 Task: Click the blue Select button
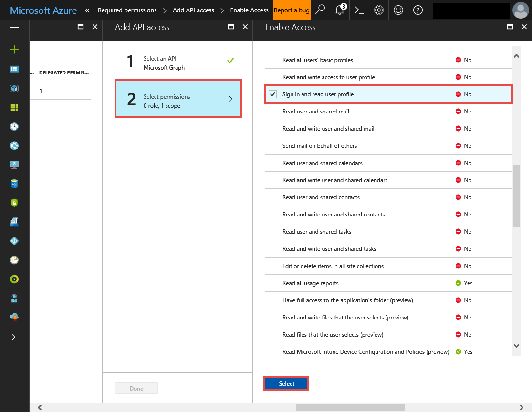(x=286, y=384)
